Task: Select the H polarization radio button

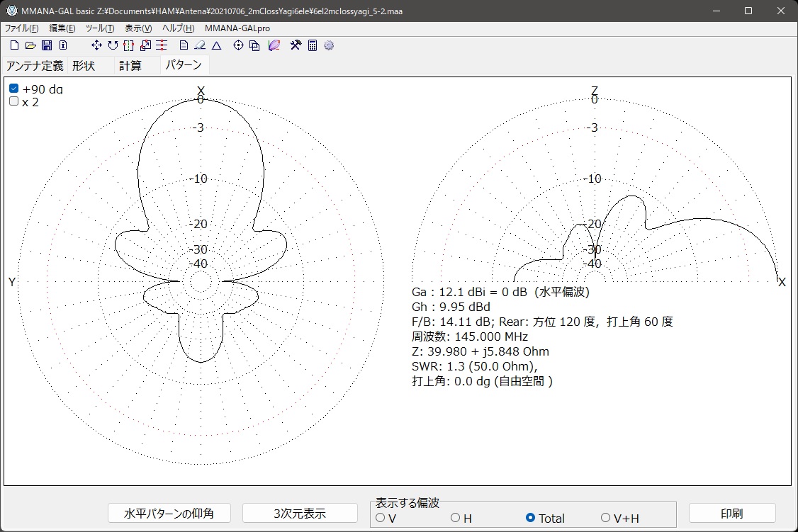Action: pyautogui.click(x=456, y=518)
